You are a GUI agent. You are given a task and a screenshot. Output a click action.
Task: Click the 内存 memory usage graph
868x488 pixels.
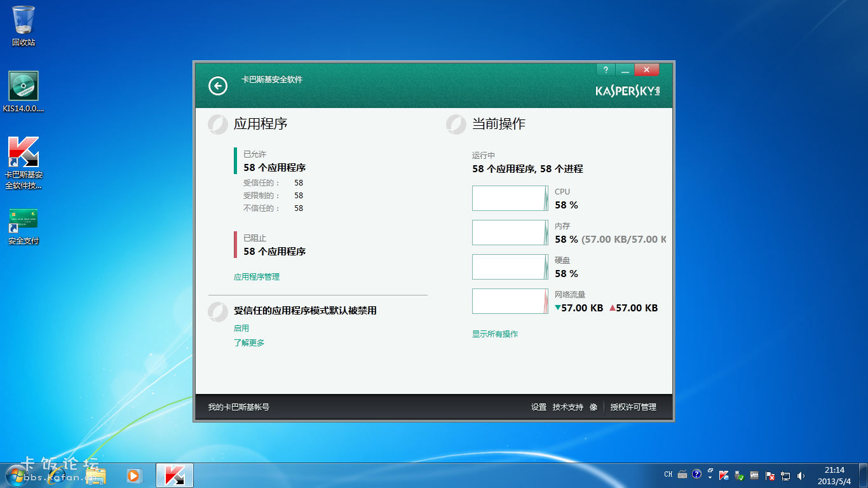[510, 233]
